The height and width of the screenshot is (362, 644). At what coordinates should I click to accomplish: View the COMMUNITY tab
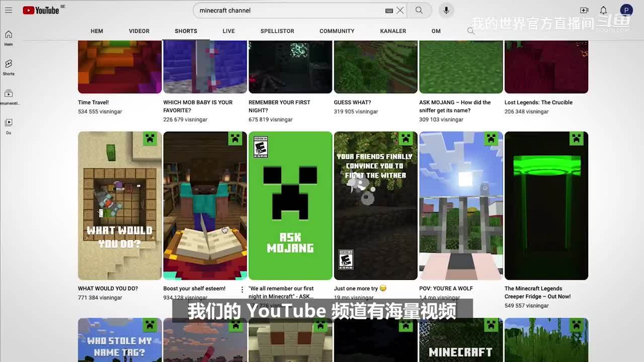tap(337, 31)
